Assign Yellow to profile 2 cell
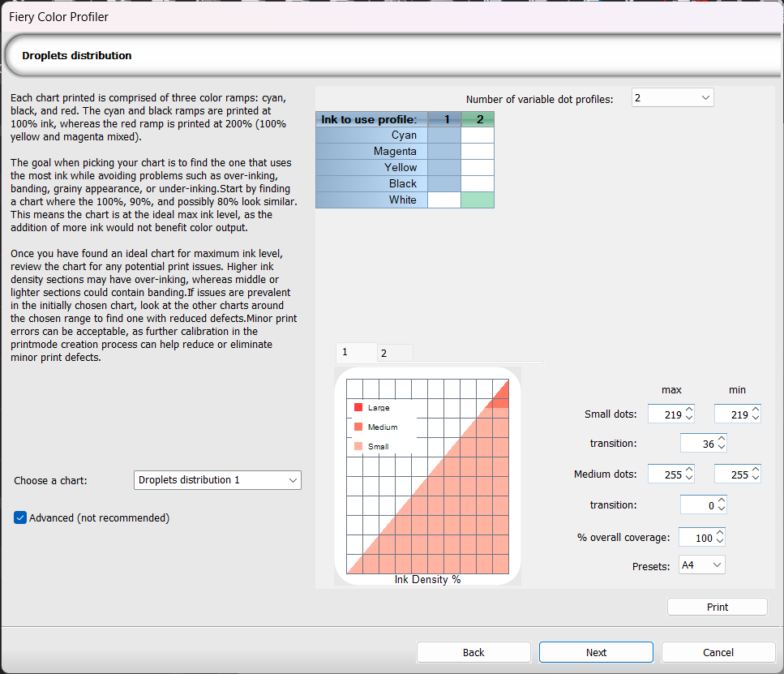The width and height of the screenshot is (784, 674). 478,167
